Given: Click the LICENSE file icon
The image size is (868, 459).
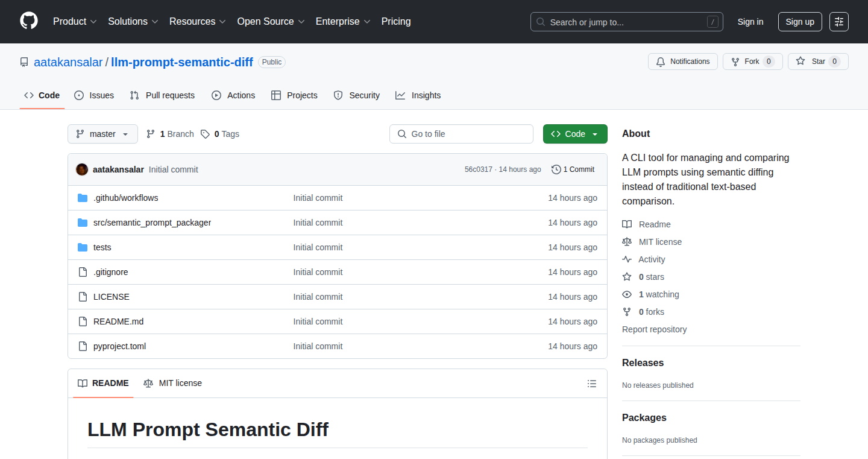Looking at the screenshot, I should point(83,297).
